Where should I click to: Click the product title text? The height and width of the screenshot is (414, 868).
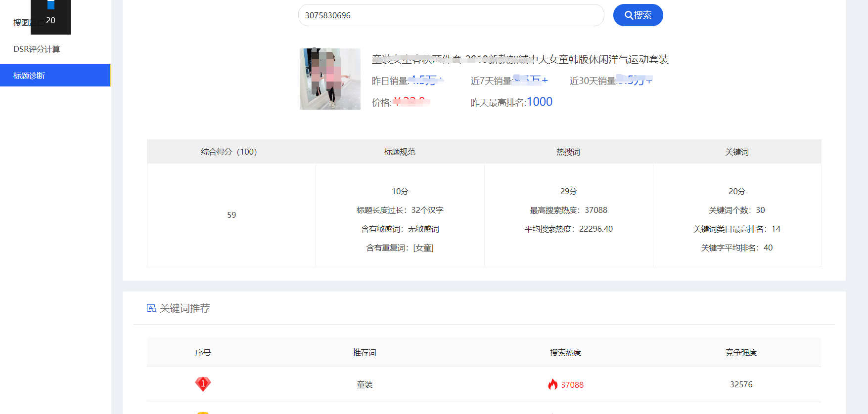(520, 59)
